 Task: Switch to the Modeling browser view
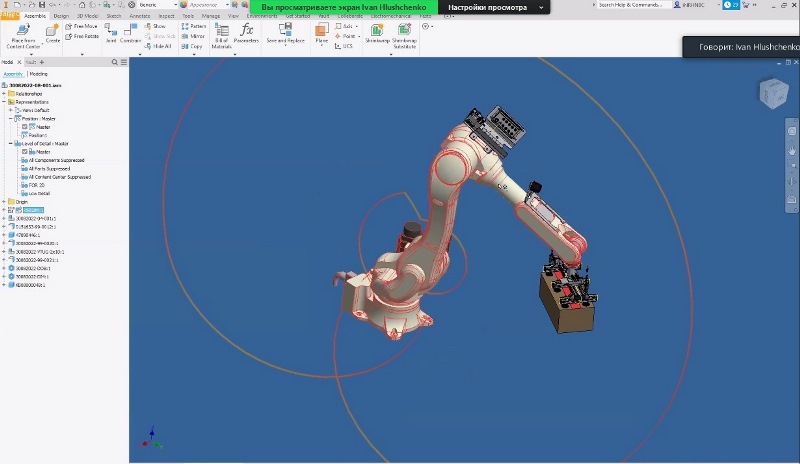pyautogui.click(x=38, y=74)
